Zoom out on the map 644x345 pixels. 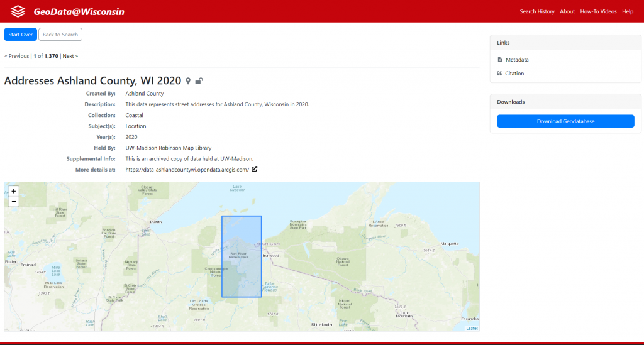point(14,202)
